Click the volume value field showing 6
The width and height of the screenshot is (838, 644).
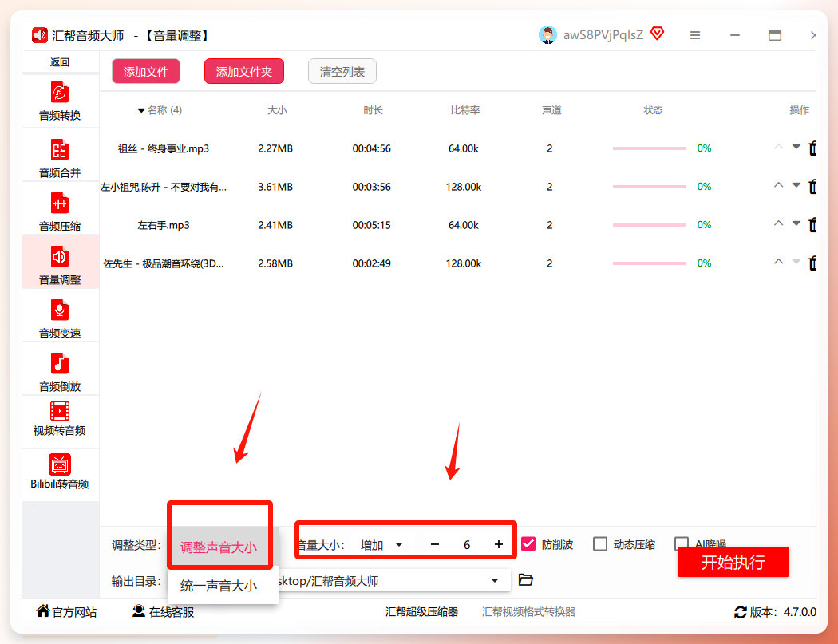(467, 544)
